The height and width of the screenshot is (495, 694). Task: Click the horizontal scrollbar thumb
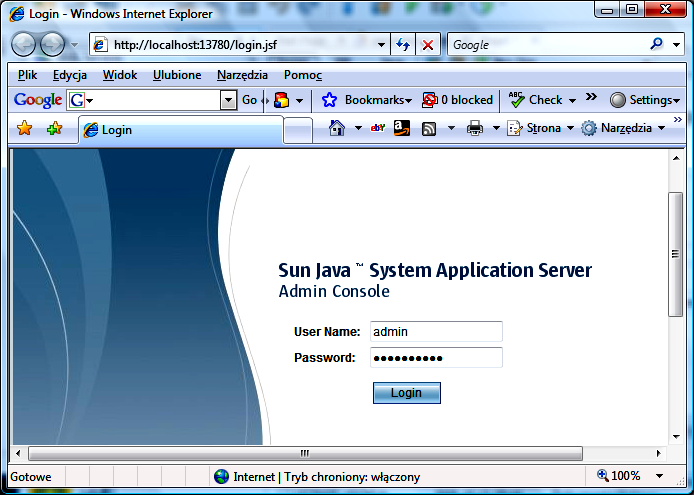(x=305, y=453)
